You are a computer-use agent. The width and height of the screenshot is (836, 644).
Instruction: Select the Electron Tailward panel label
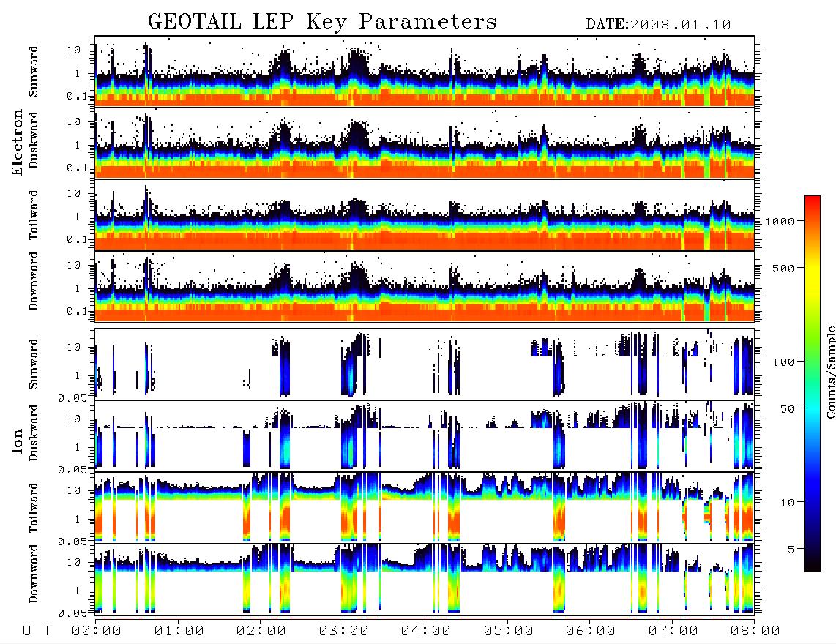coord(34,215)
